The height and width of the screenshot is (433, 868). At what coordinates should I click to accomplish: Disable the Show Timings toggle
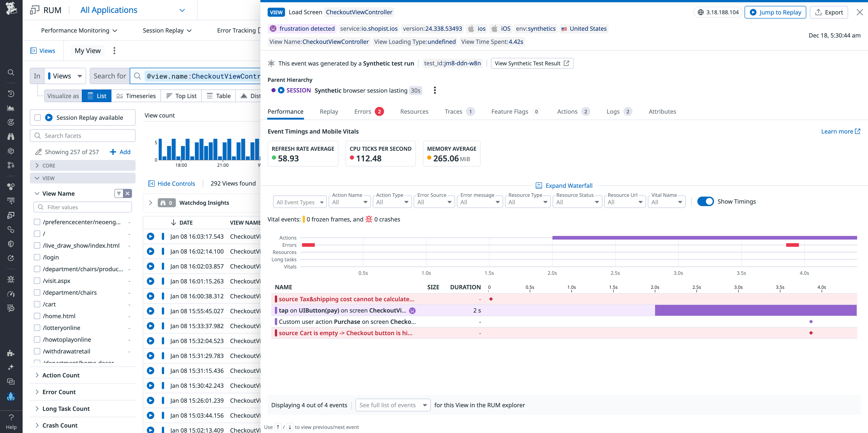[706, 201]
